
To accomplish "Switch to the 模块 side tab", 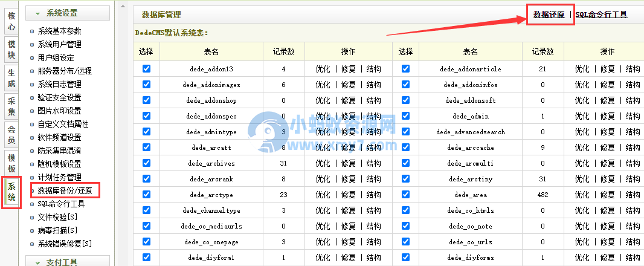I will (11, 50).
